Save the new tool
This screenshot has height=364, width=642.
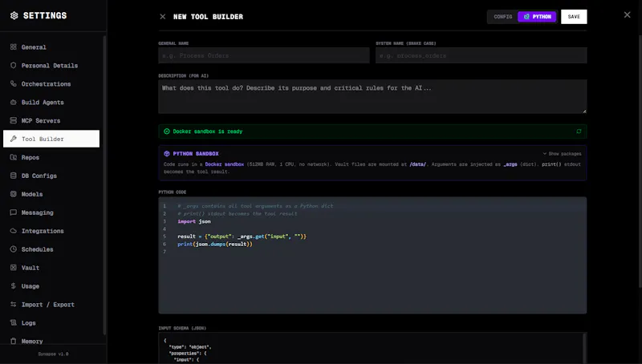[574, 17]
